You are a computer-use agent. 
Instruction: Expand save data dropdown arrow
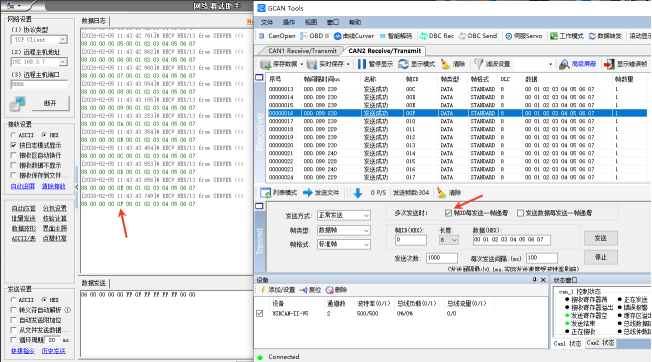point(301,64)
